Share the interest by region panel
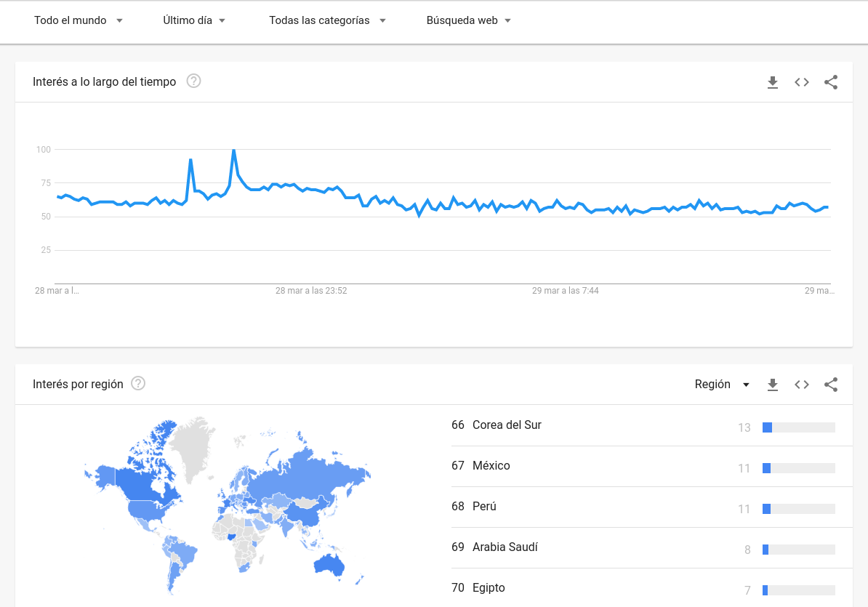This screenshot has height=607, width=868. [831, 385]
